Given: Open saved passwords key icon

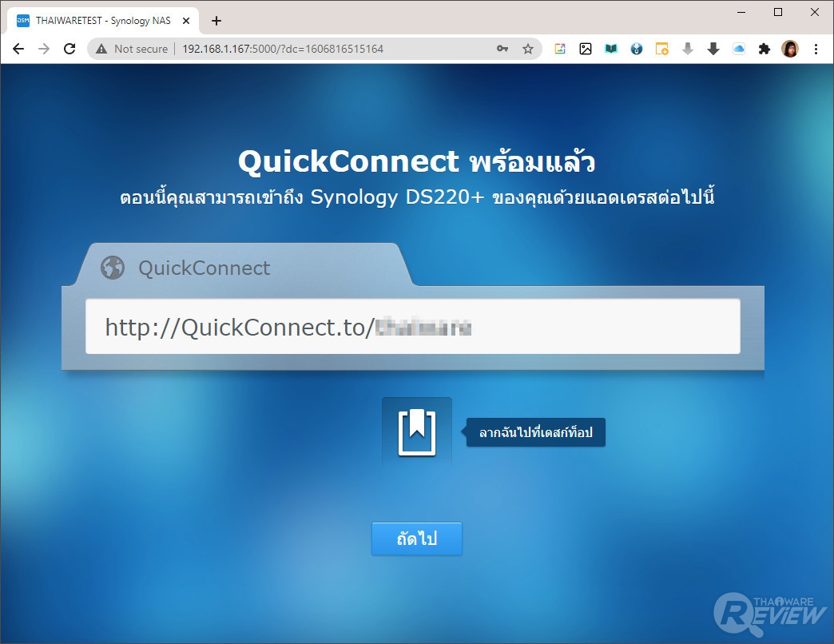Looking at the screenshot, I should 502,49.
